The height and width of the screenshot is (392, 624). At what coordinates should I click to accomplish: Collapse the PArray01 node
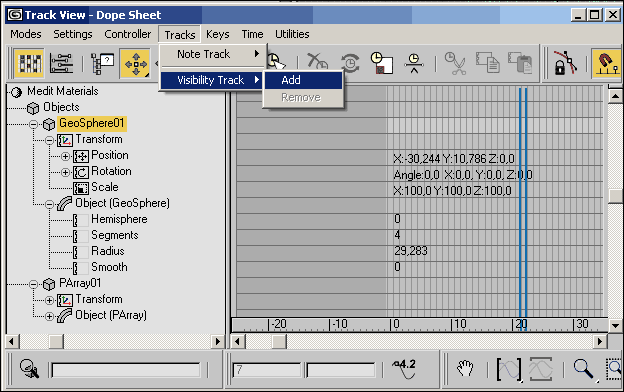pyautogui.click(x=34, y=284)
